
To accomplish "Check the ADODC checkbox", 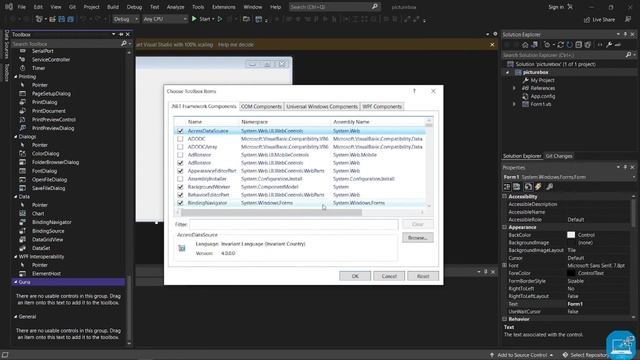I will 180,139.
